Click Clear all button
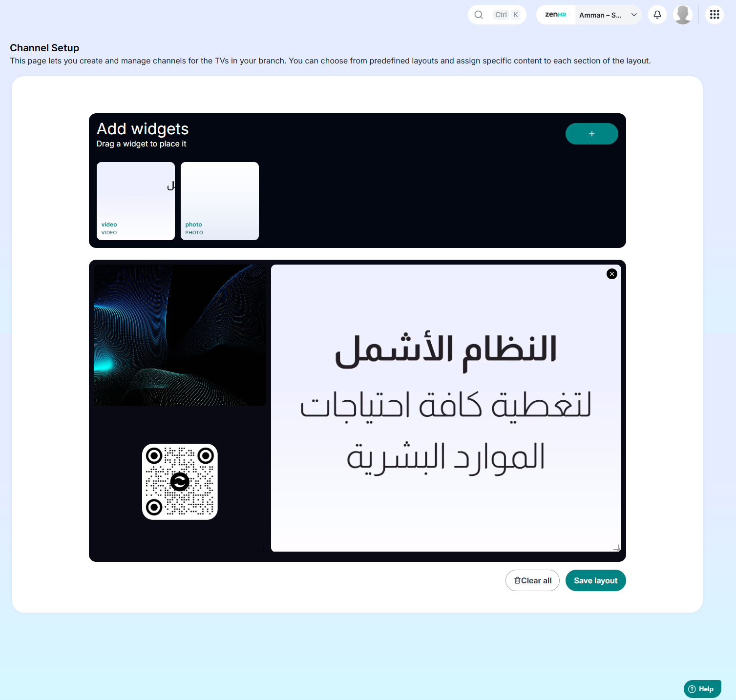The height and width of the screenshot is (700, 736). (532, 580)
